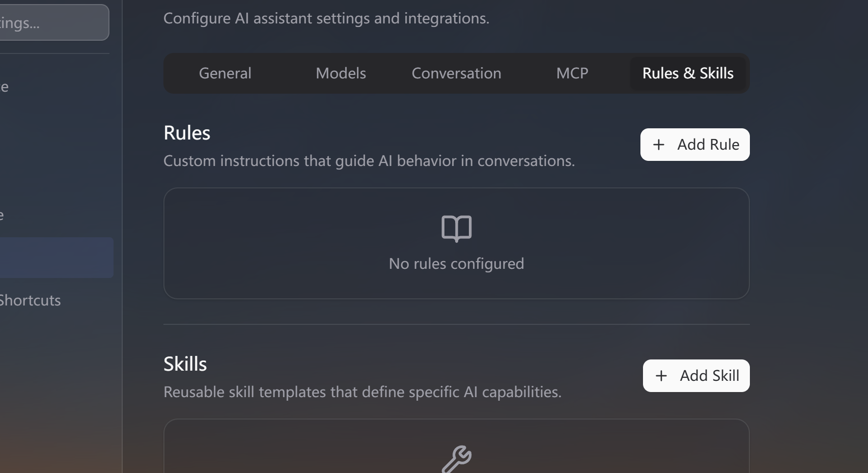Switch to the General tab
The image size is (868, 473).
coord(225,73)
